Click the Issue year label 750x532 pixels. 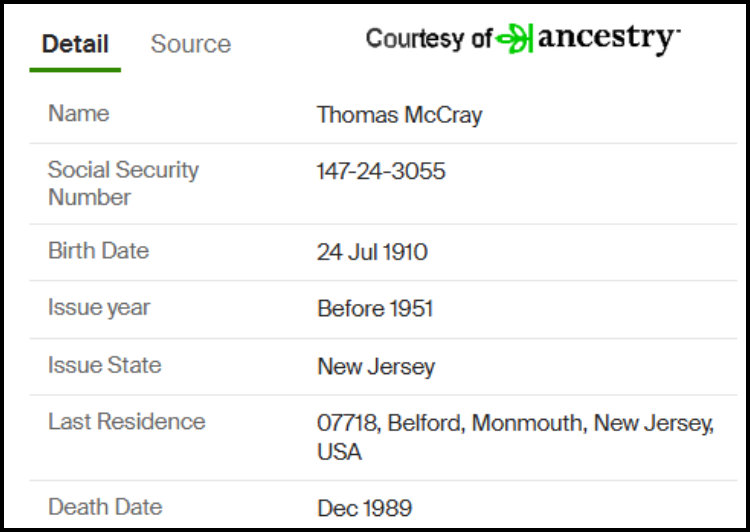click(x=99, y=308)
